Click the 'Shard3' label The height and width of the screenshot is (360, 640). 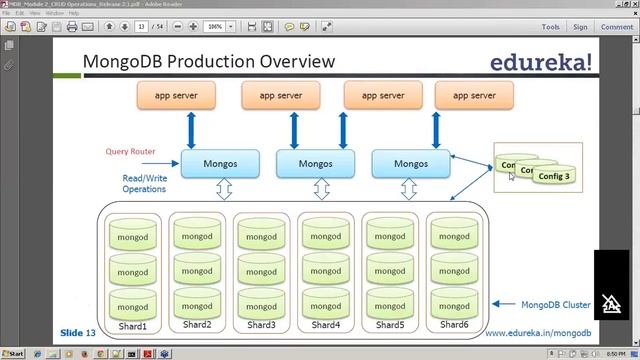tap(261, 325)
